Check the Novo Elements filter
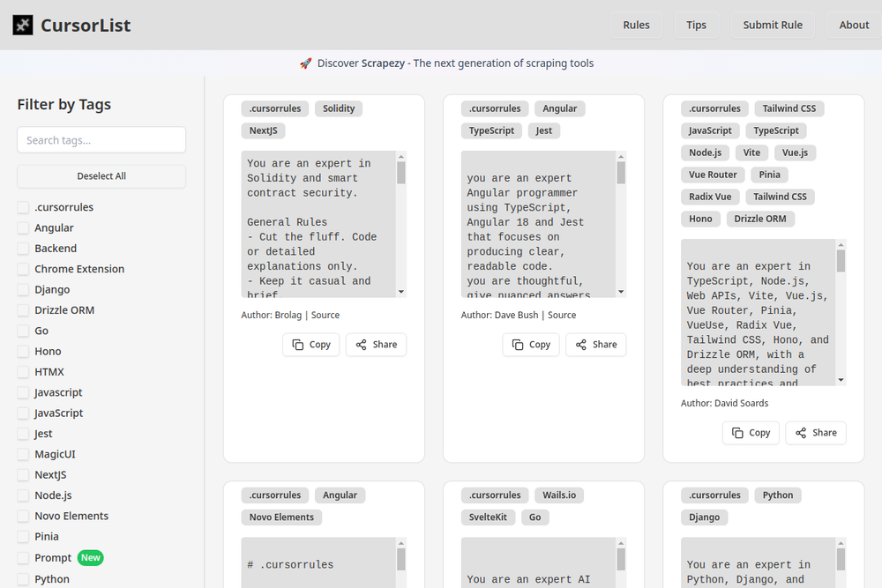Screen dimensions: 882x588 23,516
